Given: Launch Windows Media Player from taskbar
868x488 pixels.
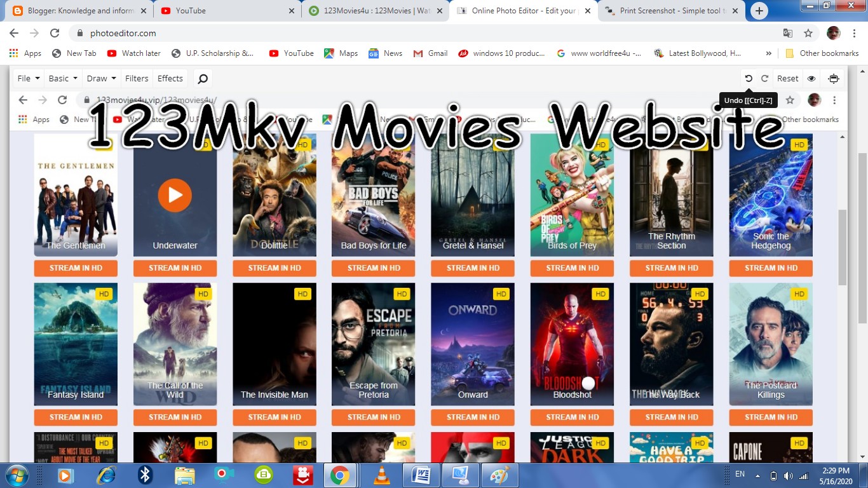Looking at the screenshot, I should (65, 475).
